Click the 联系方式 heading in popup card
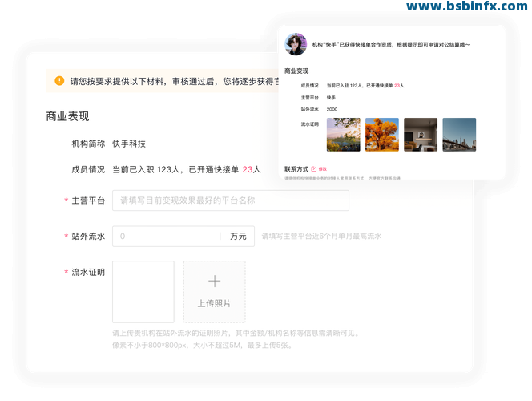Screen dimensions: 532x401 point(296,169)
